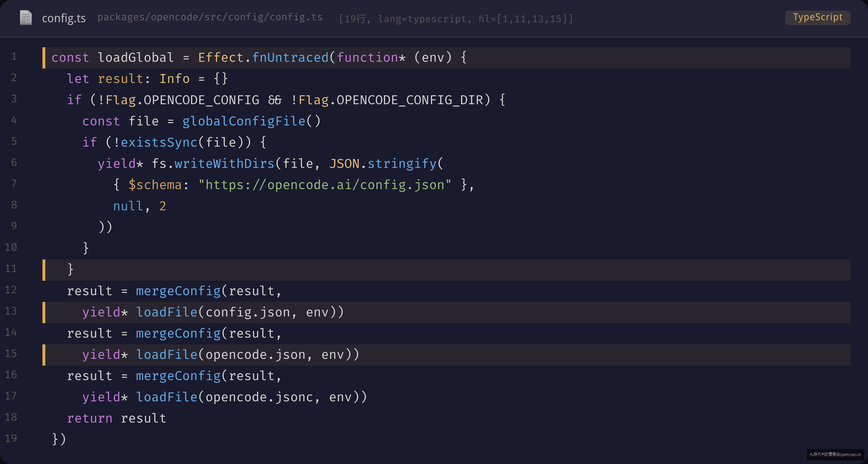Click line number 13 in the gutter
Screen dimensions: 868x464
(x=11, y=311)
